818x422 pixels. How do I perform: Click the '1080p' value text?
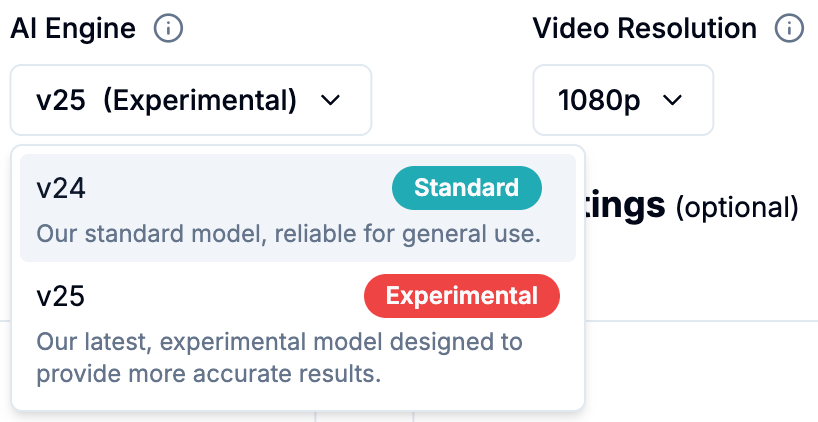[599, 100]
